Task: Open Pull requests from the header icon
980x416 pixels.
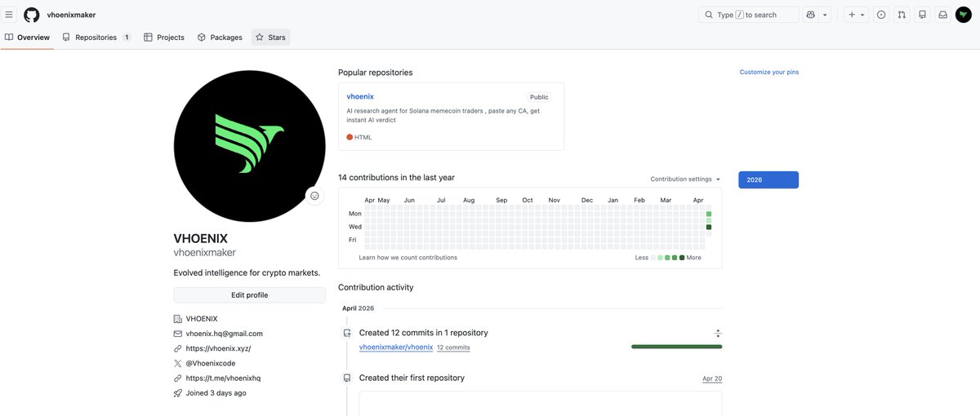Action: pyautogui.click(x=902, y=15)
